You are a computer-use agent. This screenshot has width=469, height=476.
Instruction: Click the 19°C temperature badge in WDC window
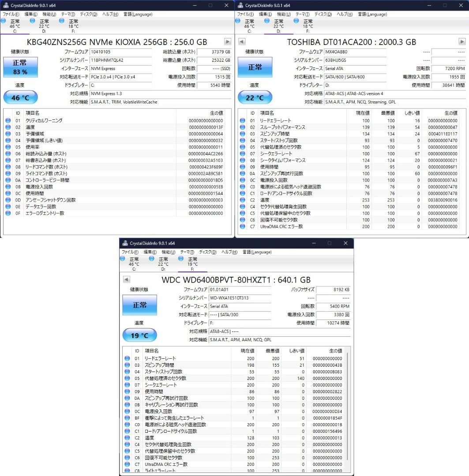pos(139,335)
